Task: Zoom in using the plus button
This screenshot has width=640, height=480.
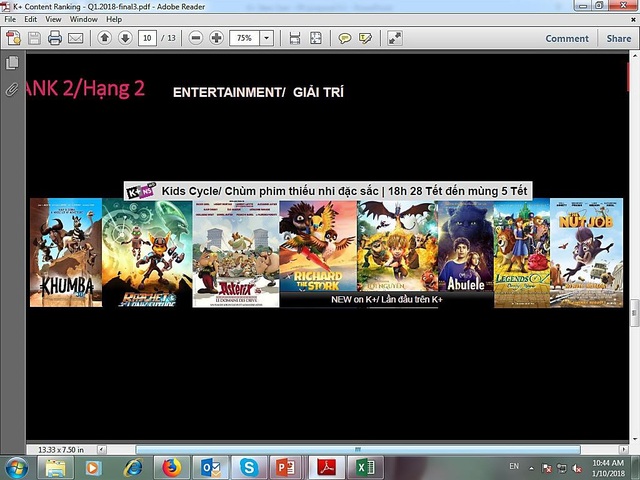Action: (216, 38)
